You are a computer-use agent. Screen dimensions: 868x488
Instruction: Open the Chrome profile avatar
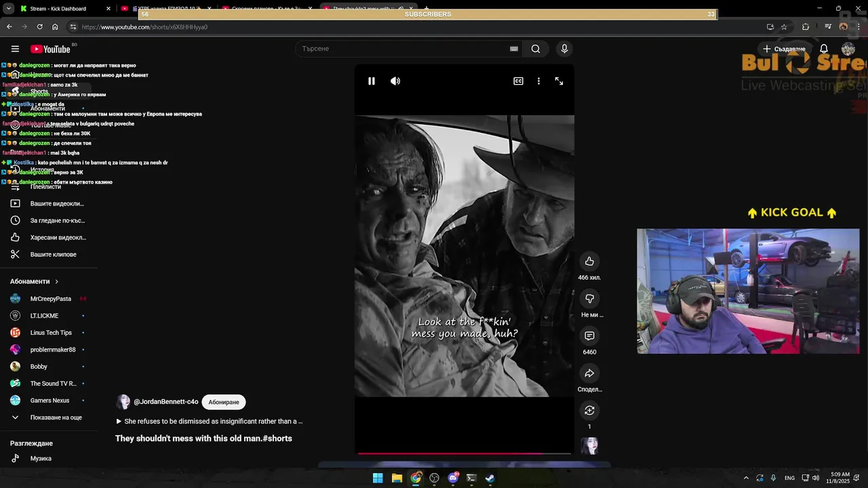pyautogui.click(x=844, y=27)
